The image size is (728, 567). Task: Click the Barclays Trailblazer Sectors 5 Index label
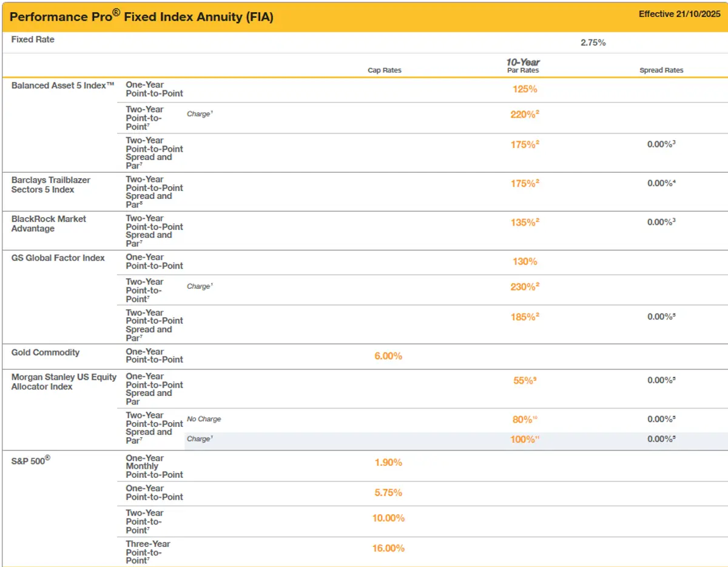51,184
